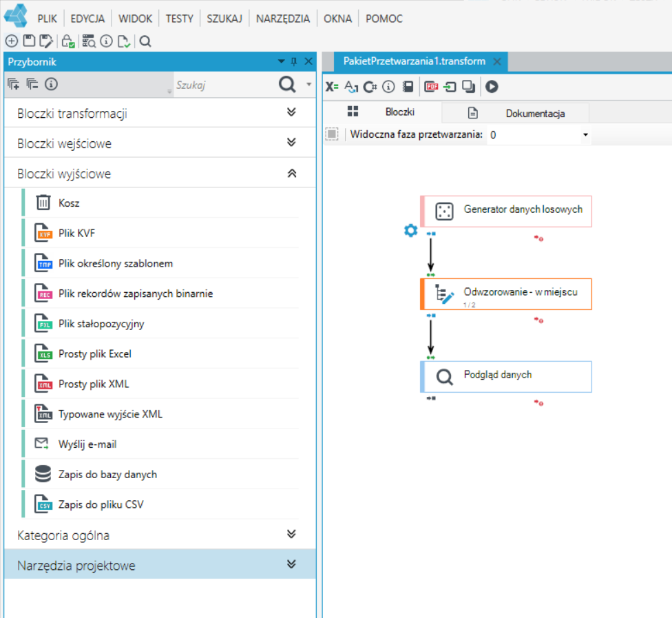672x618 pixels.
Task: Close the PakietPrzetwarzania1.transform tab
Action: coord(497,62)
